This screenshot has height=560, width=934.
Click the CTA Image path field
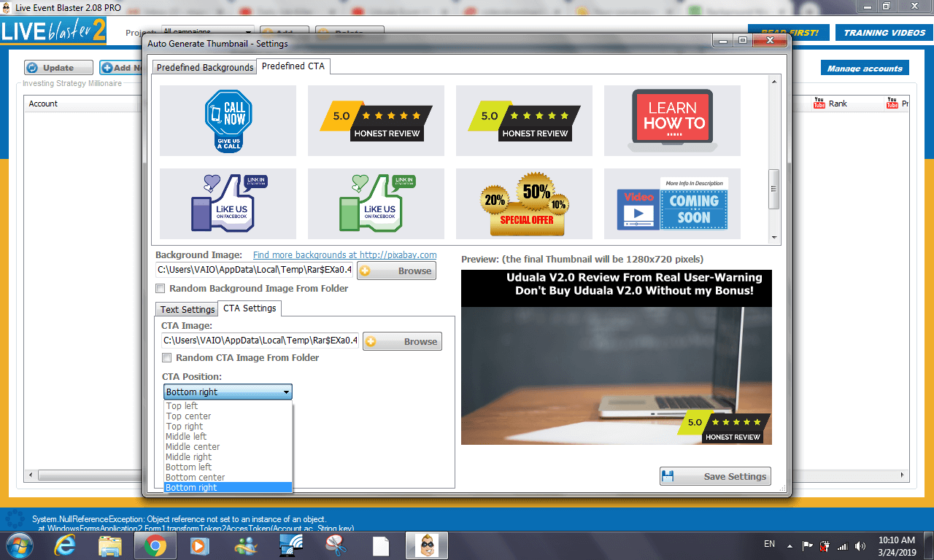260,341
